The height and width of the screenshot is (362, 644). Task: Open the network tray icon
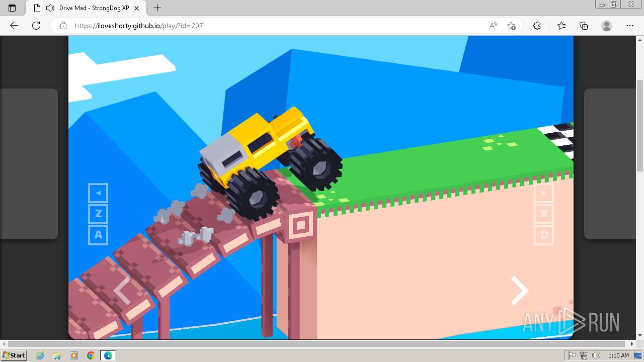(584, 355)
